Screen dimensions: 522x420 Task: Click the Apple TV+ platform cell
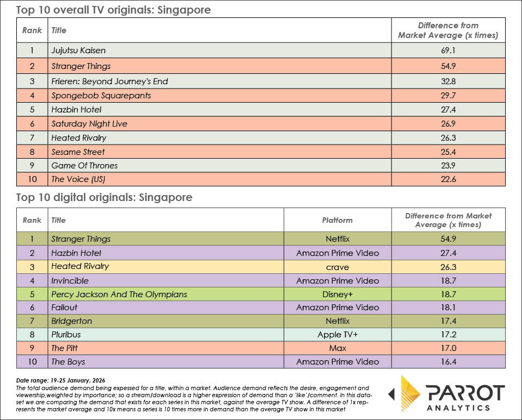click(337, 335)
